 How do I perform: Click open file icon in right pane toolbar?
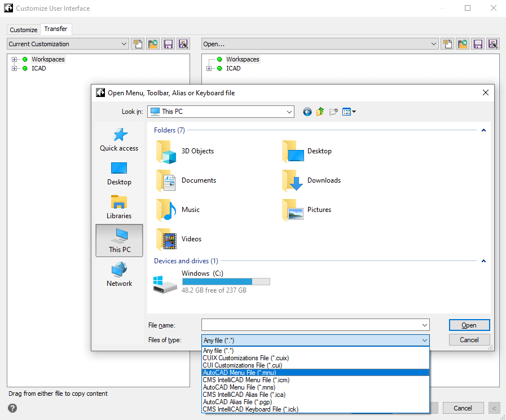click(x=463, y=44)
